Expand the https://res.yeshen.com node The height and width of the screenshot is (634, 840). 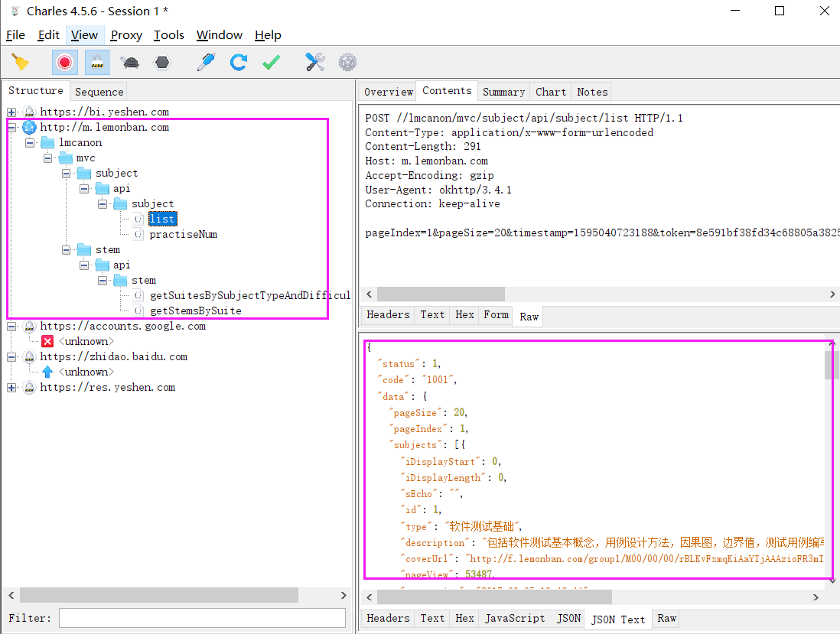coord(11,388)
